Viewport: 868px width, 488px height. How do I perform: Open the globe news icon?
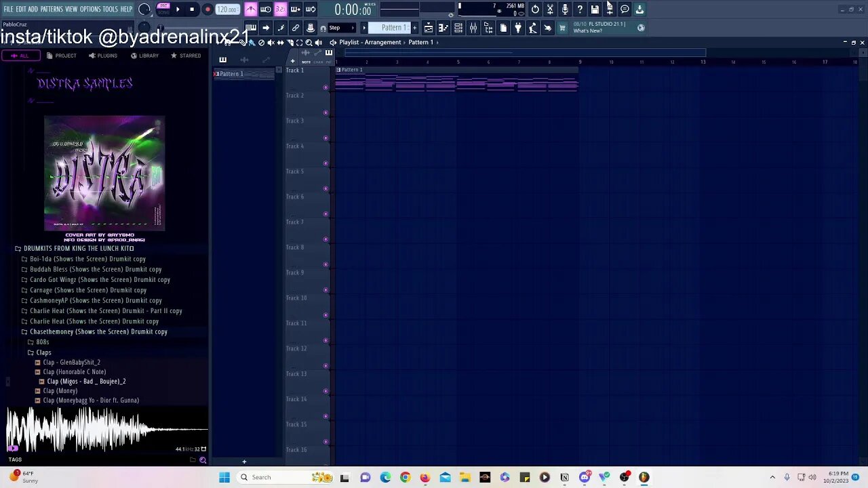pyautogui.click(x=641, y=28)
